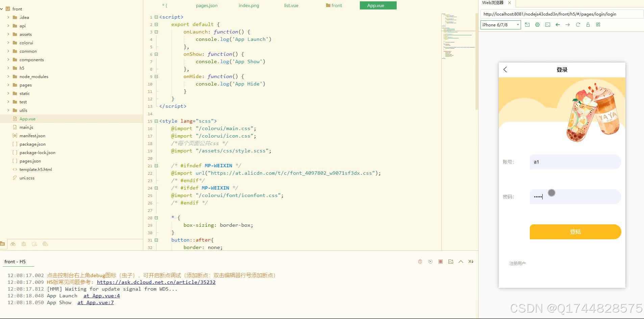This screenshot has height=319, width=644.
Task: Fold the onHide function at line 9
Action: click(x=156, y=76)
